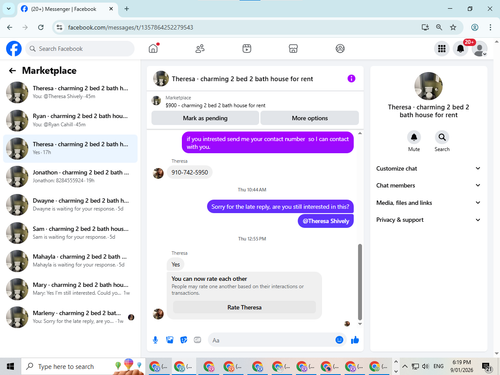Viewport: 500px width, 375px height.
Task: Go back from Marketplace chats list
Action: 12,71
